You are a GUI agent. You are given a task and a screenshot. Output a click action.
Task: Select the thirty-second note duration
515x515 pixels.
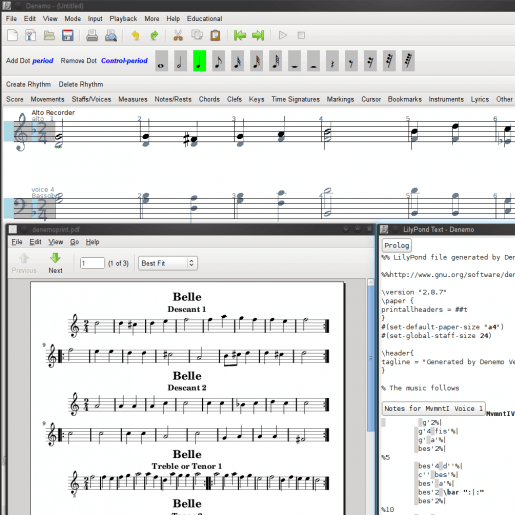tap(256, 61)
